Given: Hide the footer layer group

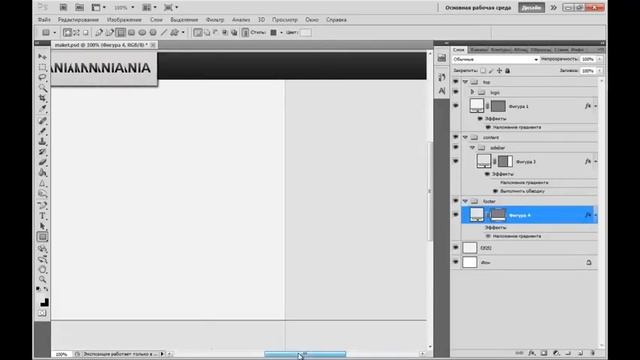Looking at the screenshot, I should pos(456,201).
